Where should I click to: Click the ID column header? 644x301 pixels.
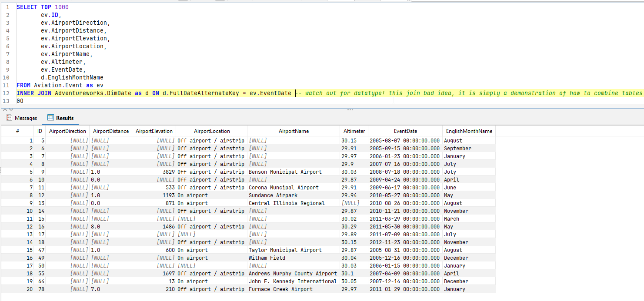tap(40, 131)
